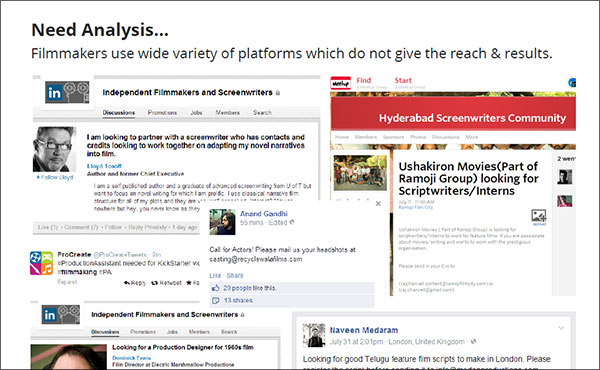The height and width of the screenshot is (370, 600).
Task: Open Anand Gandhi's profile name link
Action: (x=264, y=214)
